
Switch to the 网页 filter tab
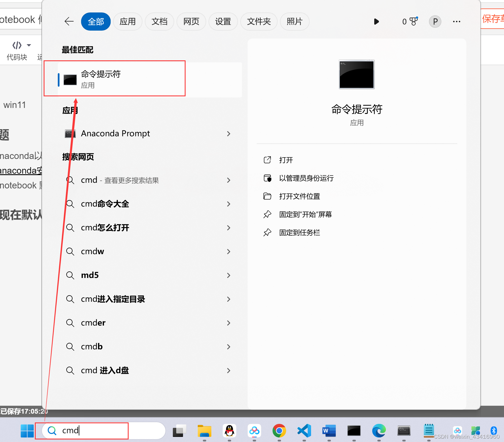coord(191,22)
